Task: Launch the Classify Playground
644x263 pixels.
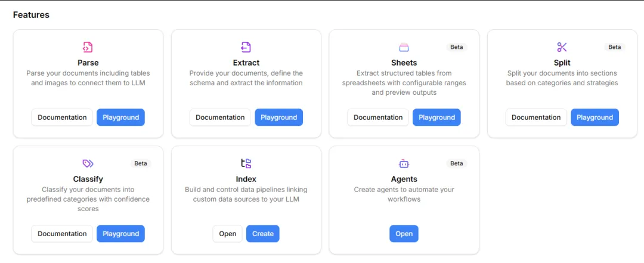Action: [120, 234]
